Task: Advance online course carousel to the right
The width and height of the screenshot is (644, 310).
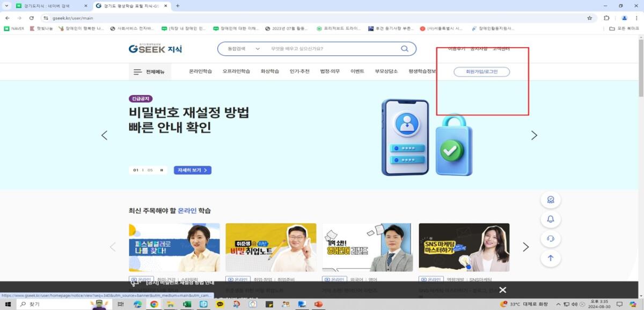Action: pos(525,247)
